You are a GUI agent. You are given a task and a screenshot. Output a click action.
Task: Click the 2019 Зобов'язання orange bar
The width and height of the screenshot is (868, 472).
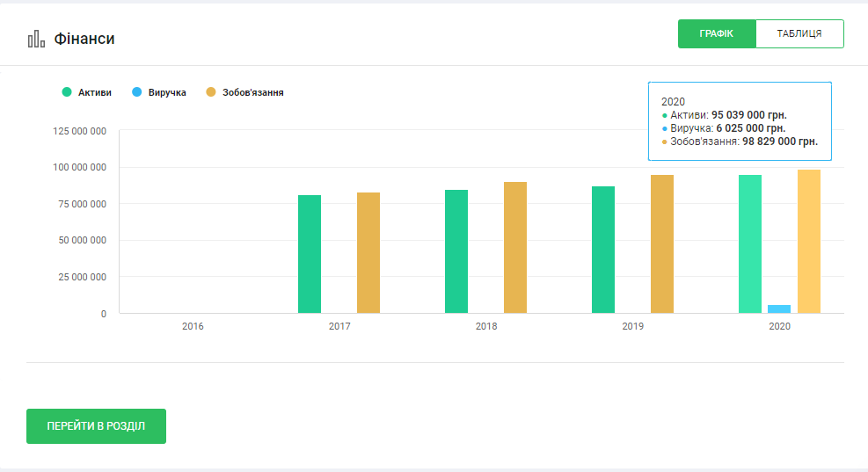point(662,244)
